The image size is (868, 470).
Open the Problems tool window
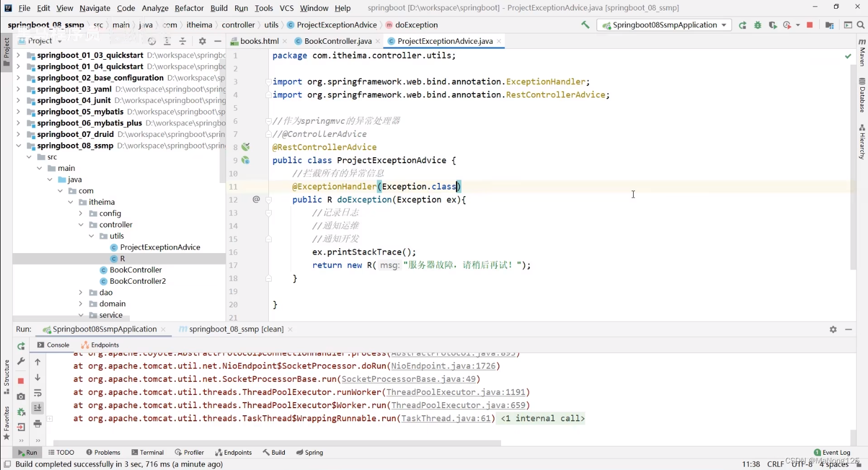pyautogui.click(x=103, y=452)
